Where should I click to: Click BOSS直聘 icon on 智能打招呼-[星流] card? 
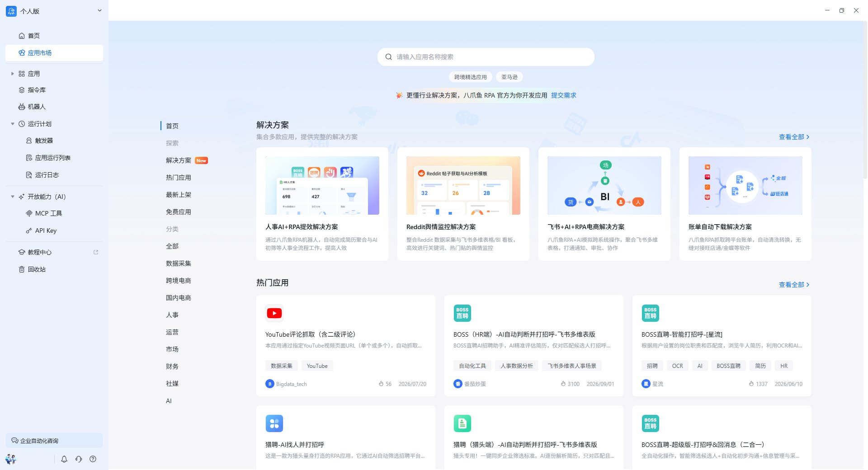(x=651, y=313)
